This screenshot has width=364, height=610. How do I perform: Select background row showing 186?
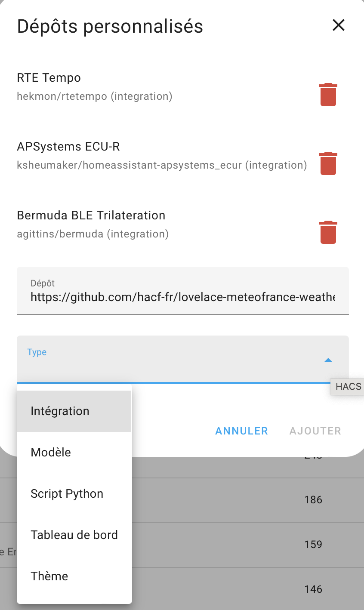(x=248, y=500)
